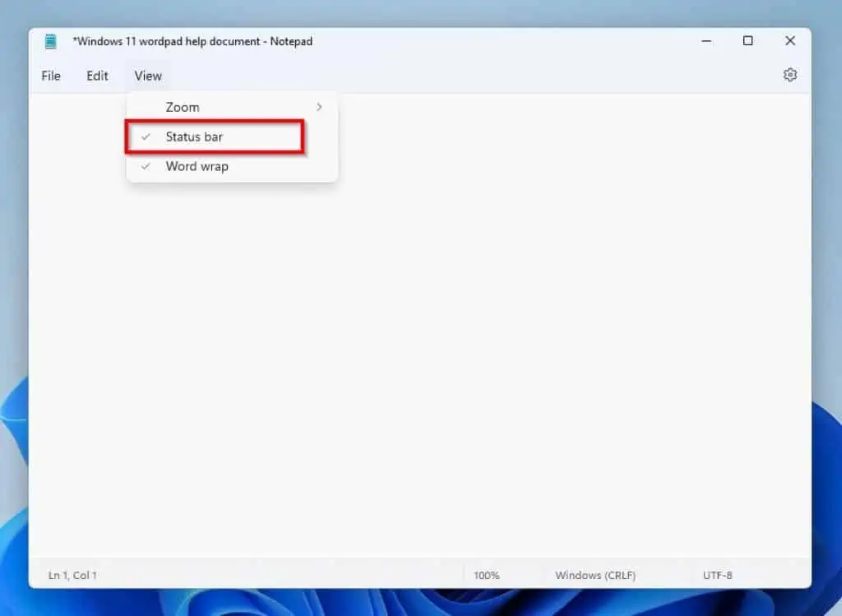This screenshot has width=842, height=616.
Task: Click the 100% zoom level indicator
Action: coord(487,575)
